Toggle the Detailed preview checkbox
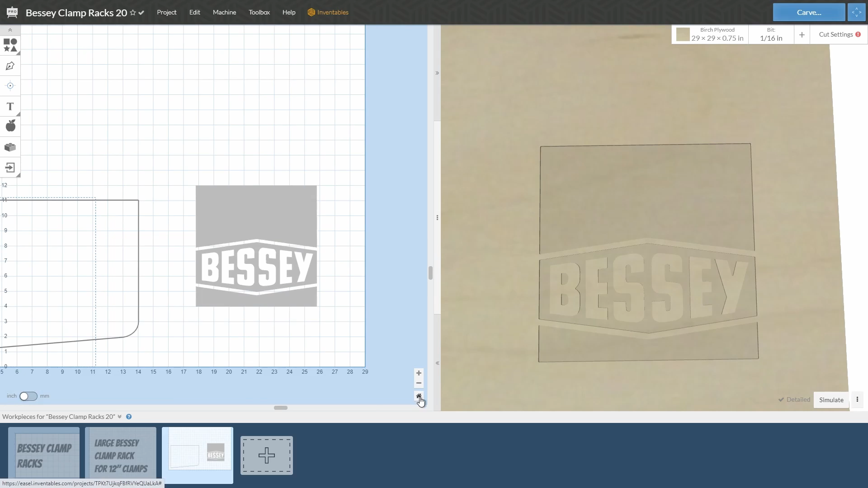 [794, 400]
